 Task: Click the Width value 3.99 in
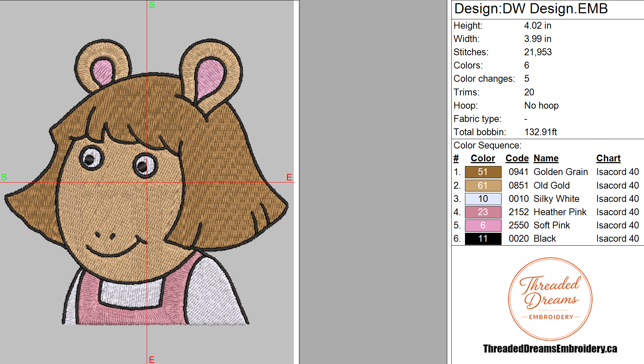click(x=537, y=39)
